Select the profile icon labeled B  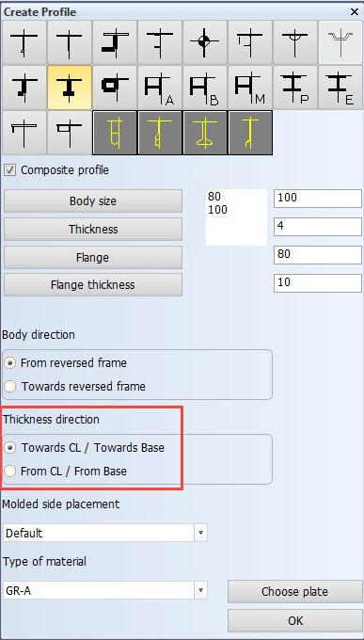[x=204, y=88]
